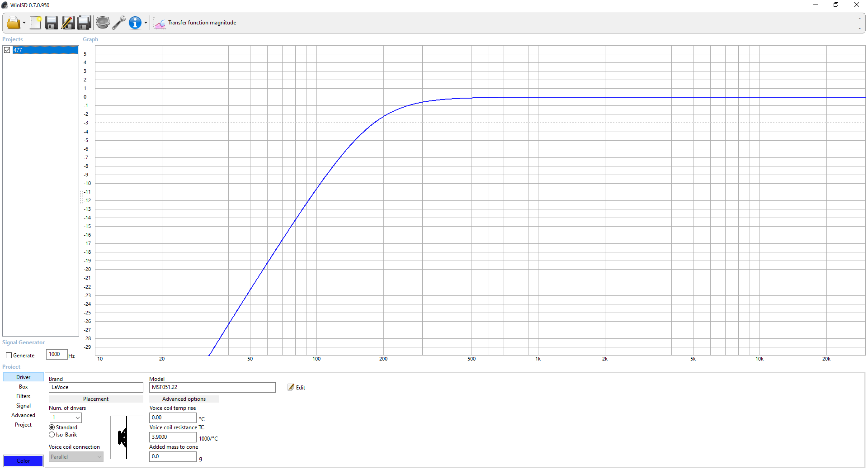Click the Save As pencil-disk icon
The image size is (868, 470).
coord(68,23)
